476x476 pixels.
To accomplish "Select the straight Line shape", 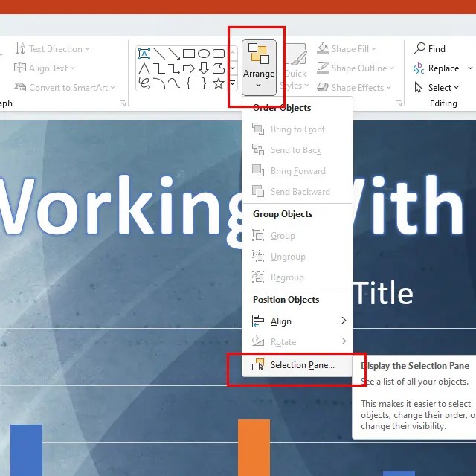I will coord(159,54).
